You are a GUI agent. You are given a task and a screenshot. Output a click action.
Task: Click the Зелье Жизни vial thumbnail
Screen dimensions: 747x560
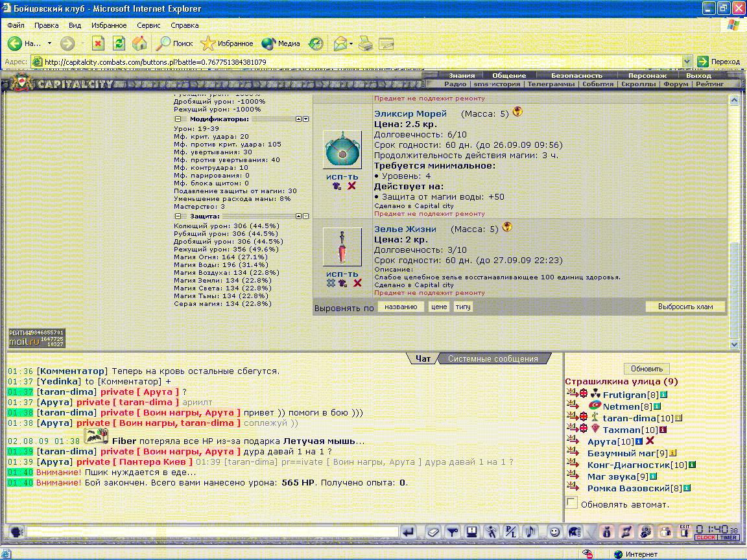342,247
